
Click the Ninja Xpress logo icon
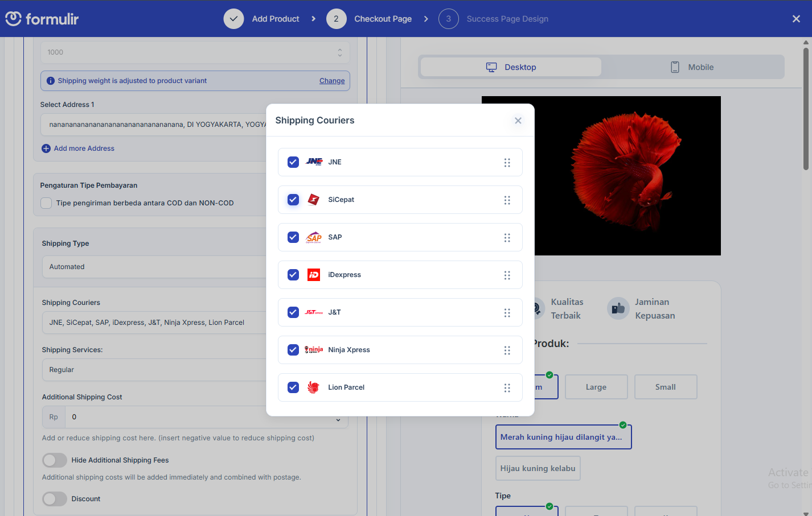(314, 350)
